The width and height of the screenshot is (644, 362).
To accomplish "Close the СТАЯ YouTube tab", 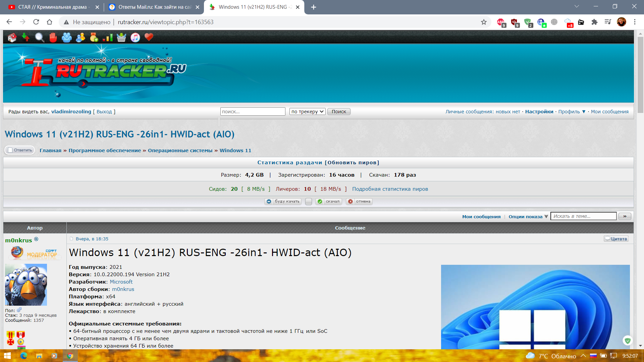I will tap(97, 7).
